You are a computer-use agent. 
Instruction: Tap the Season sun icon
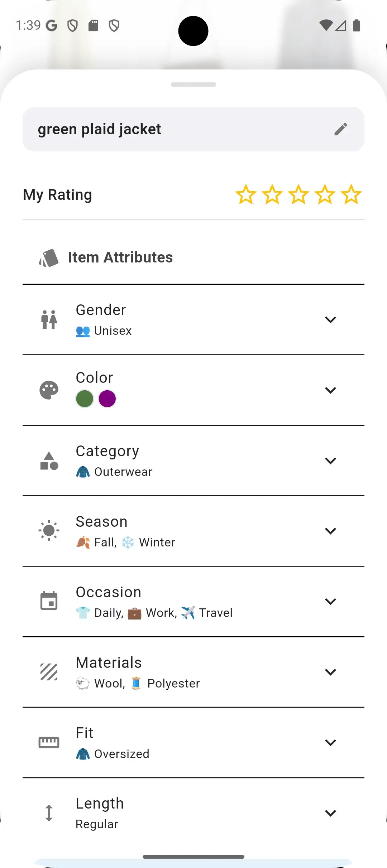[x=49, y=531]
